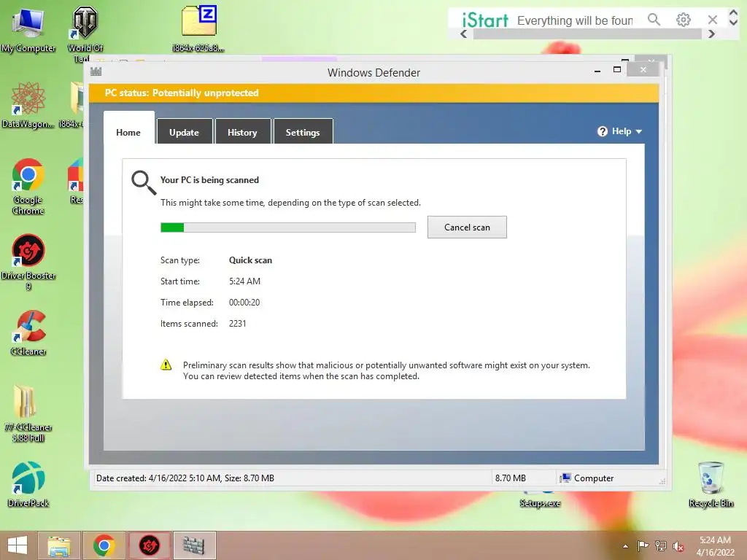This screenshot has height=560, width=747.
Task: Click the yellow warning triangle icon
Action: pyautogui.click(x=166, y=365)
